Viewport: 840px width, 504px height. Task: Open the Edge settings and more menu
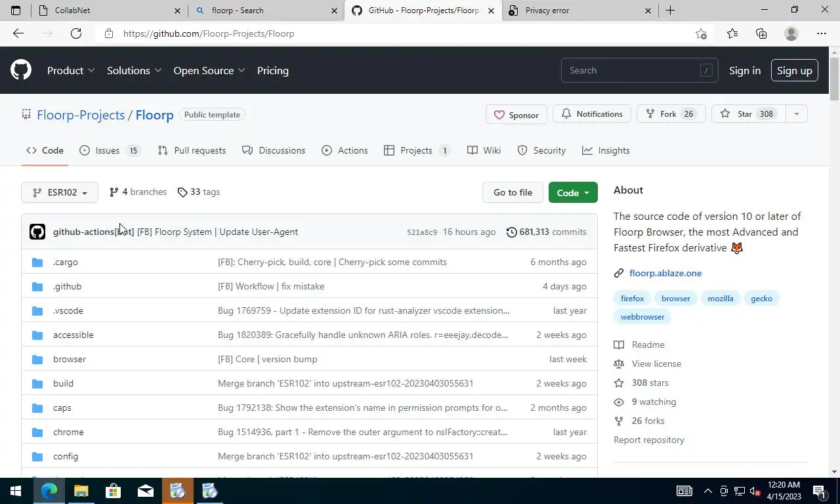(822, 33)
